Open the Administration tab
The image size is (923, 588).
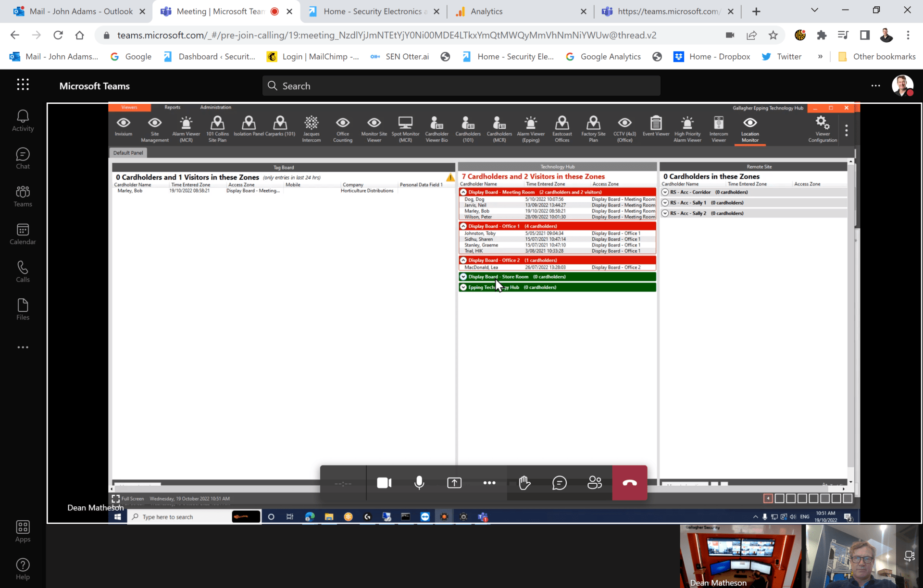215,107
